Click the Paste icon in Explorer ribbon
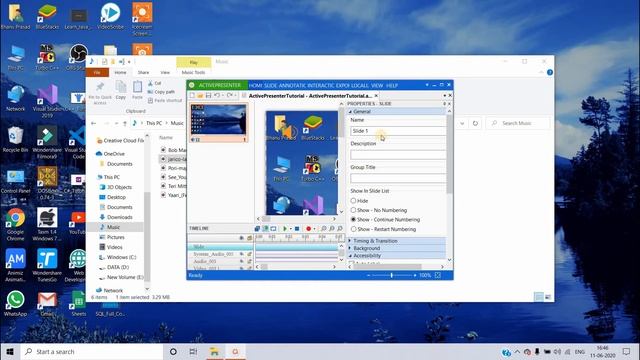The image size is (640, 360). 137,87
